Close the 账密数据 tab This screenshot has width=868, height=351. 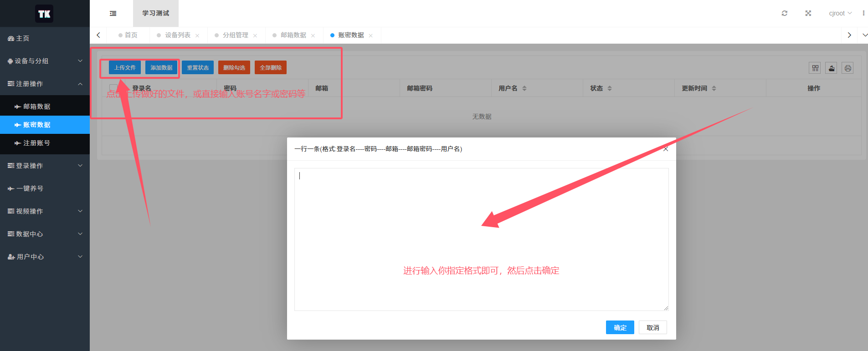click(x=371, y=36)
